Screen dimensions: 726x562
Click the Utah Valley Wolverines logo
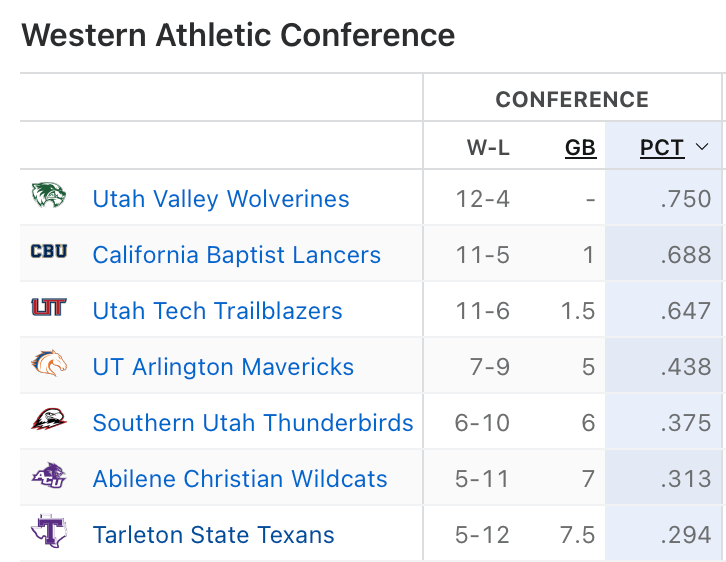pyautogui.click(x=48, y=196)
